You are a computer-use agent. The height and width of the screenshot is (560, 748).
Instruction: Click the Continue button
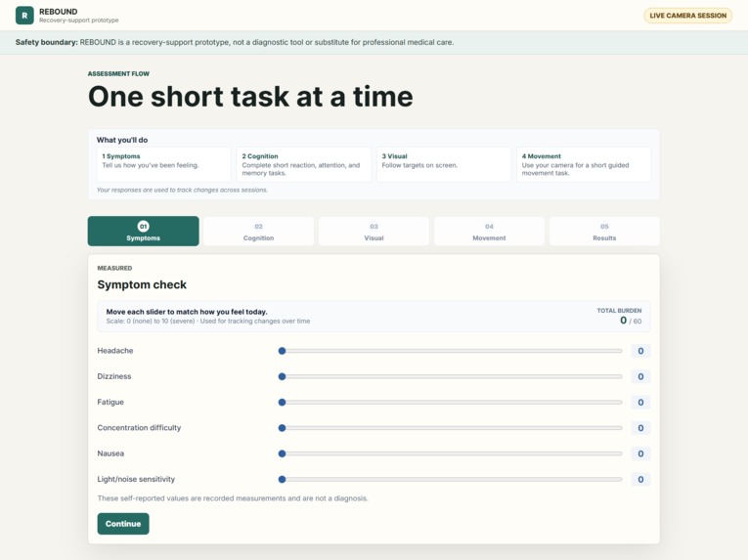(x=123, y=524)
